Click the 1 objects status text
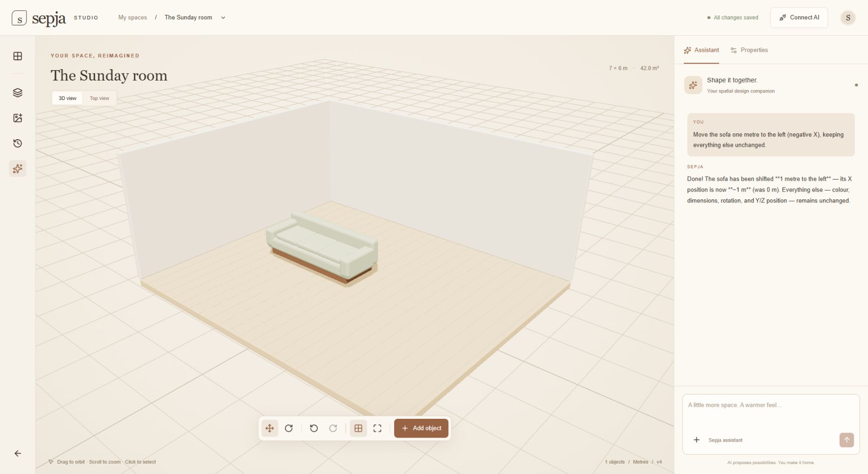 tap(615, 462)
